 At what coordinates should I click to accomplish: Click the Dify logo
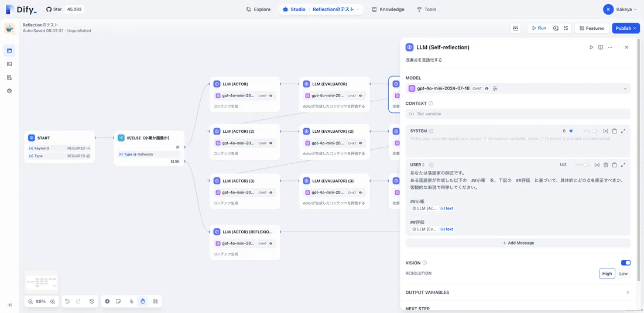pos(21,9)
